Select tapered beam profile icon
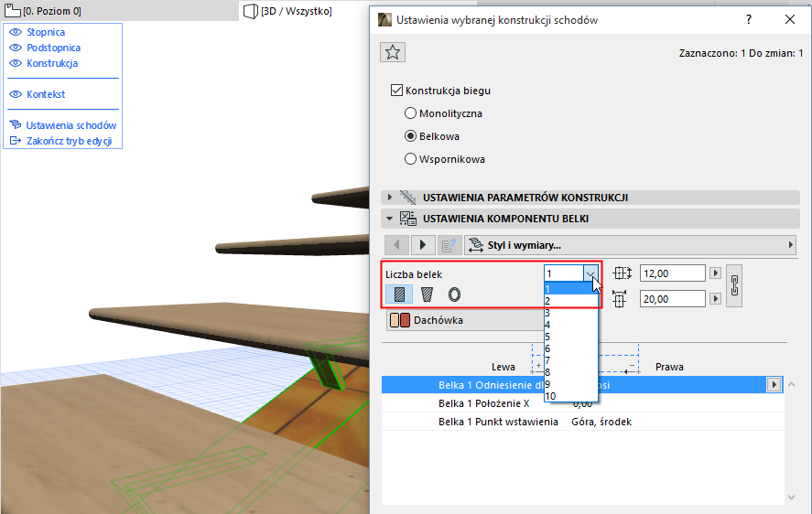This screenshot has width=812, height=514. point(427,294)
